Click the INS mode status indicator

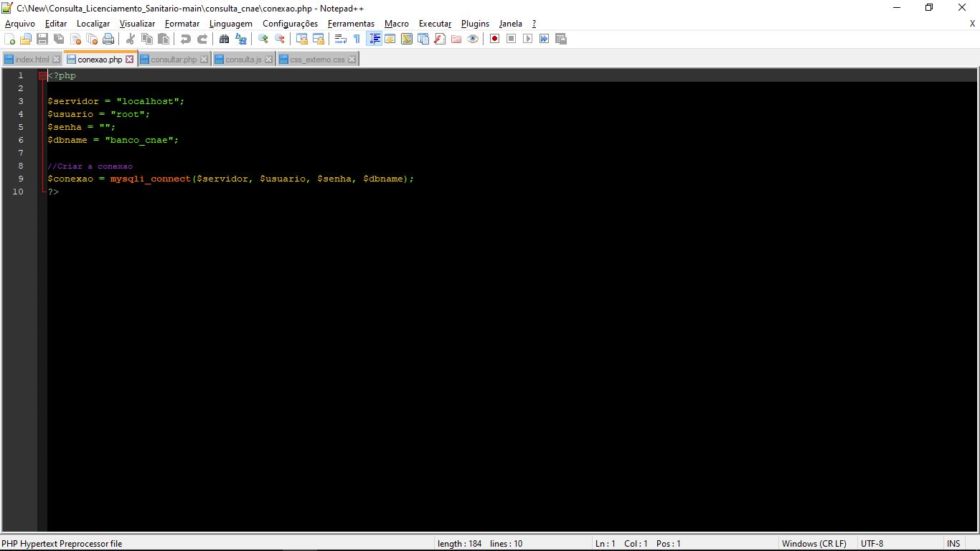pyautogui.click(x=953, y=544)
